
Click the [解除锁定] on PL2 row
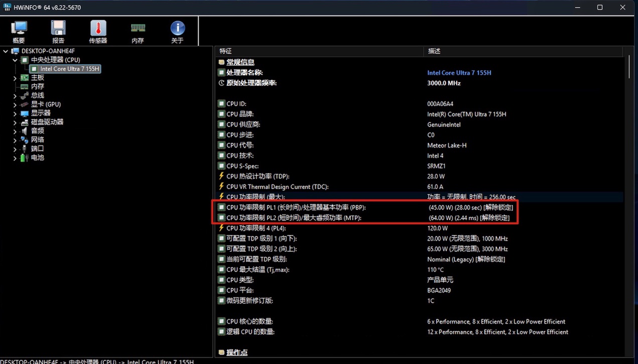tap(494, 218)
